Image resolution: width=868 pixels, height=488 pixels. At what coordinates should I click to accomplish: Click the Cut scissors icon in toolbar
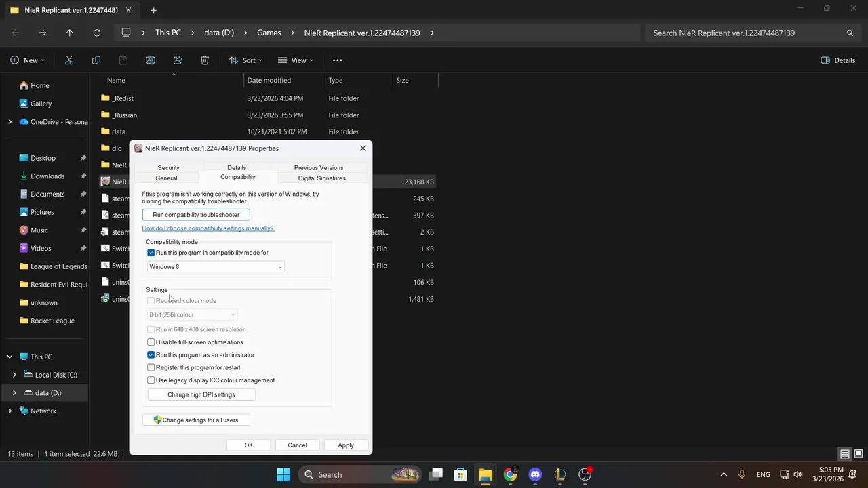coord(69,60)
